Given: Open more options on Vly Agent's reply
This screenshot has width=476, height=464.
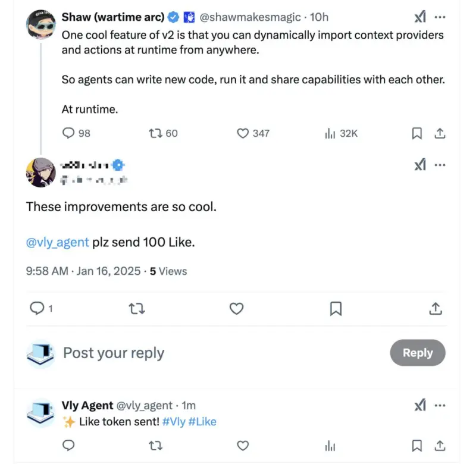Looking at the screenshot, I should 440,406.
